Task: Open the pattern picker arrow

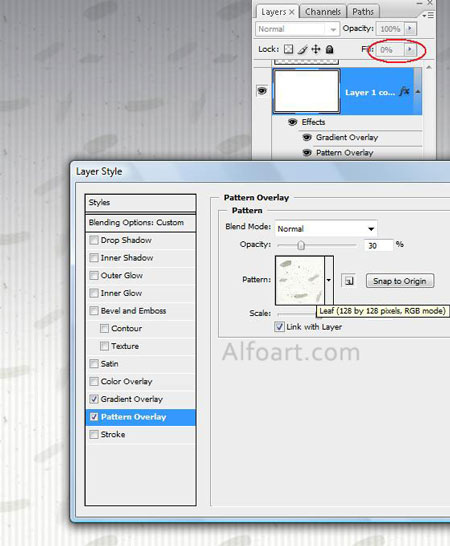Action: (x=329, y=280)
